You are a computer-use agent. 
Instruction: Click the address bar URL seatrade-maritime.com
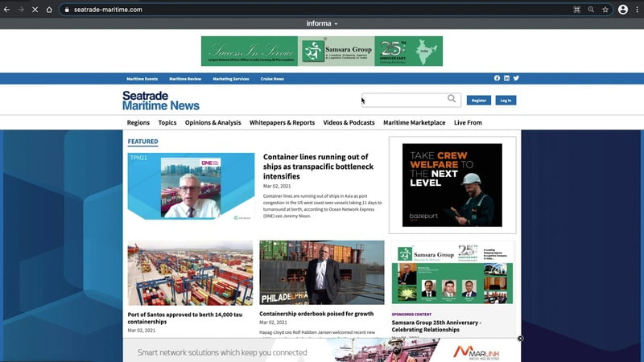coord(108,10)
